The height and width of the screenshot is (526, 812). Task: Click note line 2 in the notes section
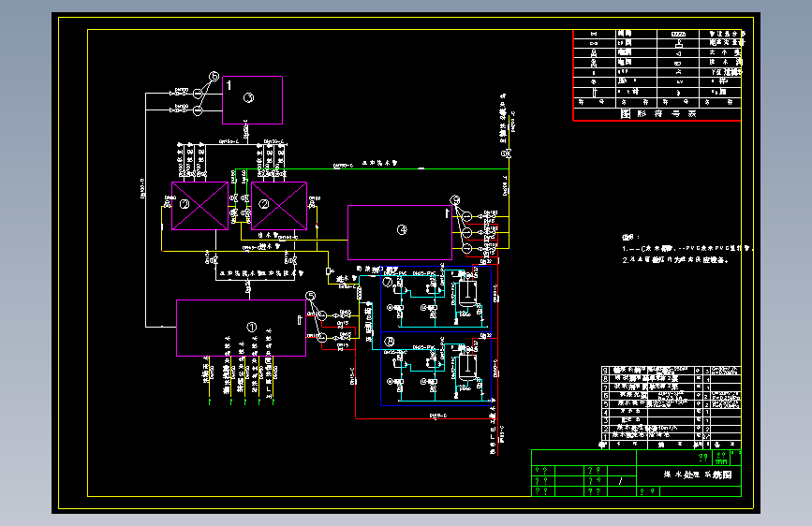(675, 260)
